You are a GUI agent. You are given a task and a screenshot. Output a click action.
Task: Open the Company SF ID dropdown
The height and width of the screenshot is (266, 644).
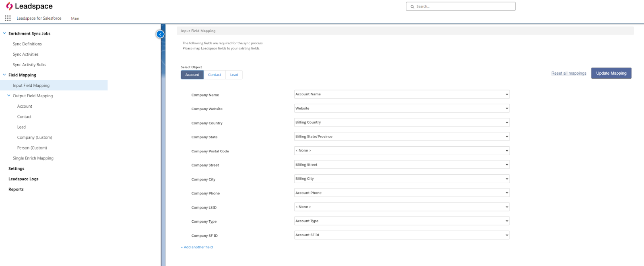pos(402,235)
